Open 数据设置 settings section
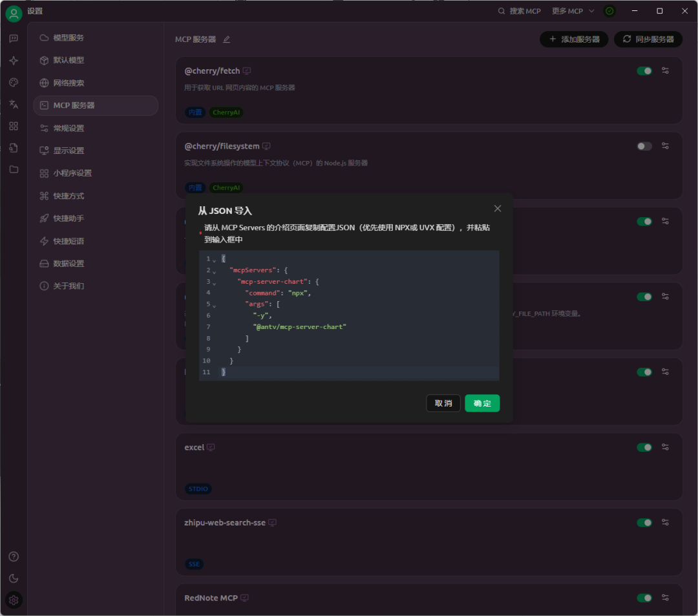This screenshot has height=616, width=698. (69, 264)
